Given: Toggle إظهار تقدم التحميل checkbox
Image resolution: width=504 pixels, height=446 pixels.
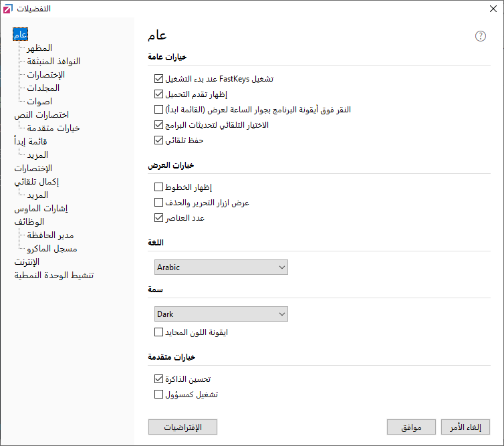Looking at the screenshot, I should 158,94.
